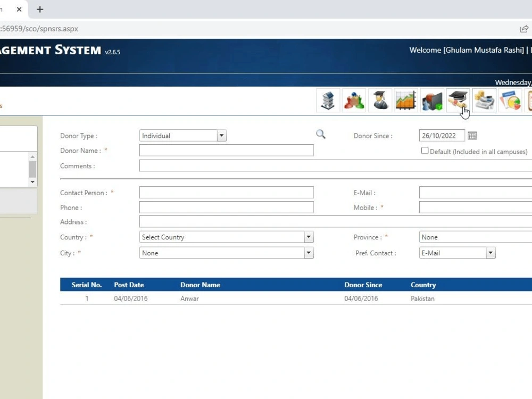Screen dimensions: 532x399
Task: Open the people group module icon
Action: tap(354, 101)
